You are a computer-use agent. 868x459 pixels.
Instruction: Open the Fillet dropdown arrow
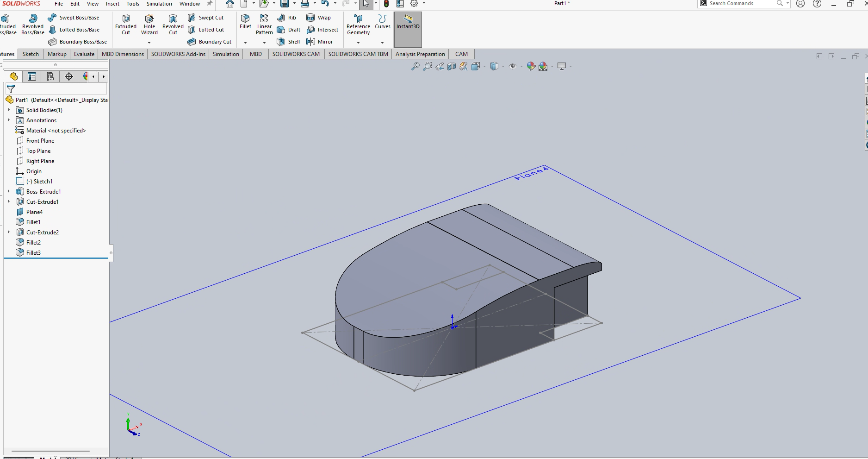point(245,43)
